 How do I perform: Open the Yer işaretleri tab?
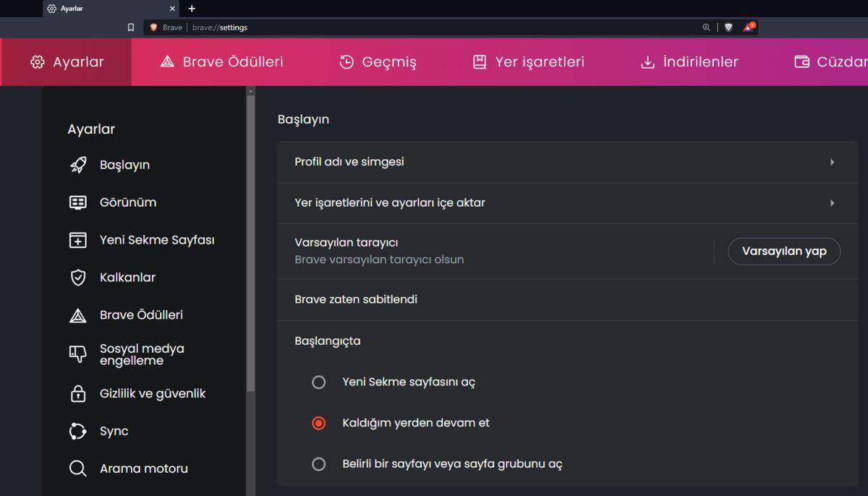coord(529,62)
